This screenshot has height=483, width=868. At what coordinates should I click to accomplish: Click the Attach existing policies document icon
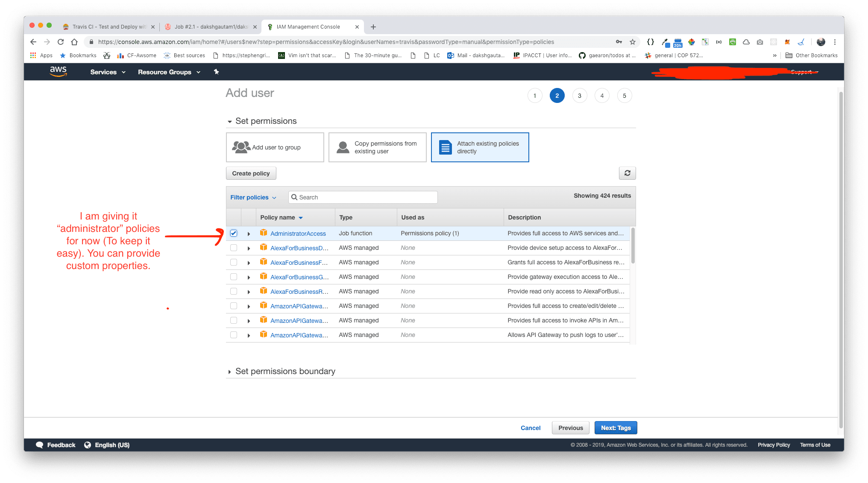pyautogui.click(x=446, y=147)
